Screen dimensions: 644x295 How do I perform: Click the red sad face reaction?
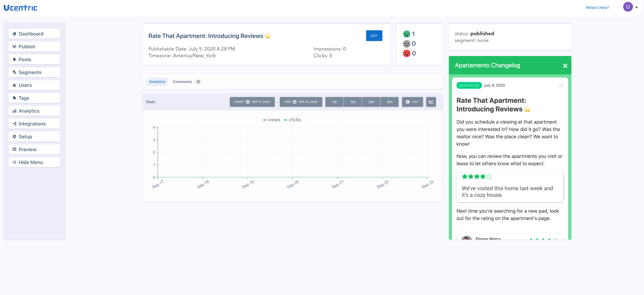[x=407, y=53]
